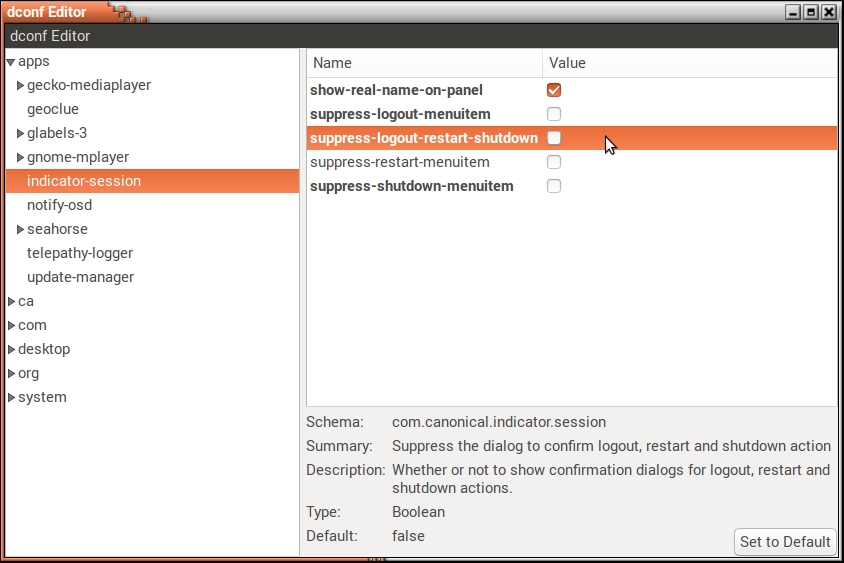Check the suppress-shutdown-menuitem checkbox
This screenshot has height=563, width=844.
[x=554, y=186]
